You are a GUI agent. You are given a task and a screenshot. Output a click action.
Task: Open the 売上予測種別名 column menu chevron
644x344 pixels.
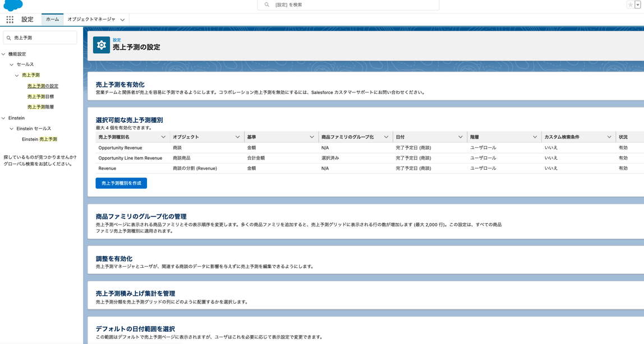coord(163,137)
